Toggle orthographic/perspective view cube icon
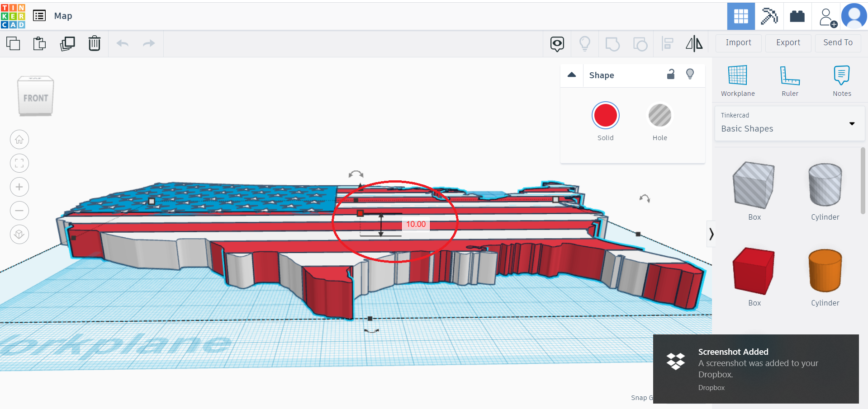The height and width of the screenshot is (409, 868). (19, 234)
